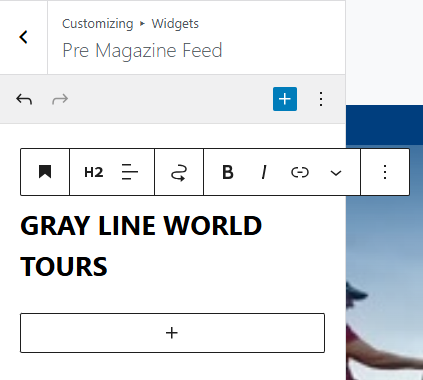This screenshot has width=423, height=380.
Task: Edit the GRAY LINE WORLD TOURS heading
Action: 141,246
